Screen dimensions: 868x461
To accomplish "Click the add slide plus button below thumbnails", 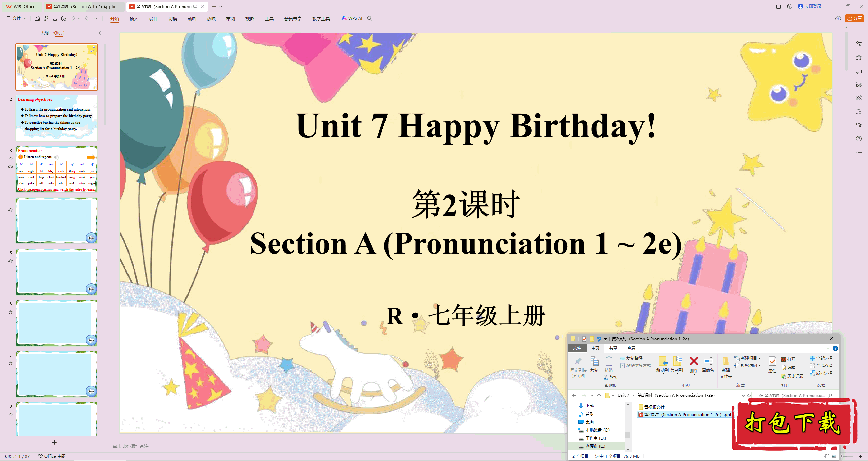I will (x=54, y=442).
